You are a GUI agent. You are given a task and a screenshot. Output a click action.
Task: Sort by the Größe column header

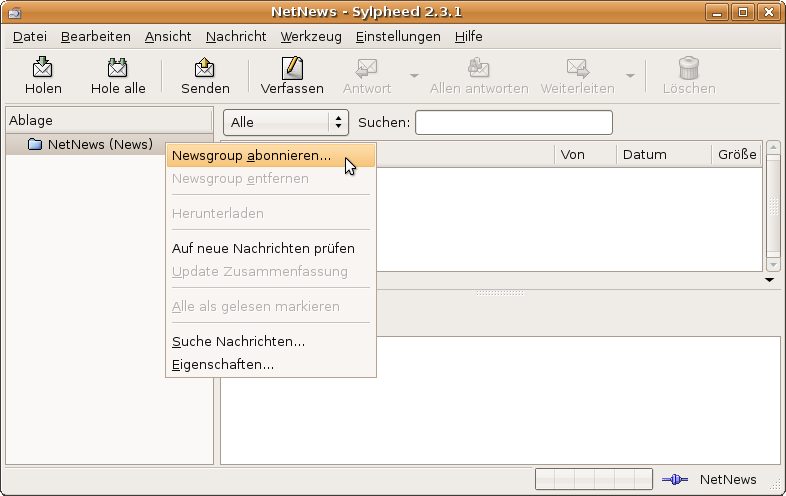click(x=737, y=154)
